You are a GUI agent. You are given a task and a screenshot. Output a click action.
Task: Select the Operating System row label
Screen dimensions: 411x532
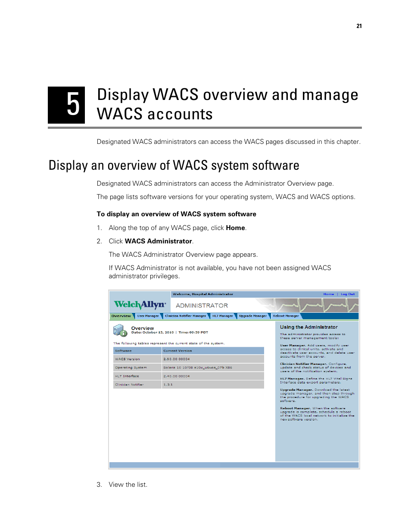pyautogui.click(x=131, y=368)
